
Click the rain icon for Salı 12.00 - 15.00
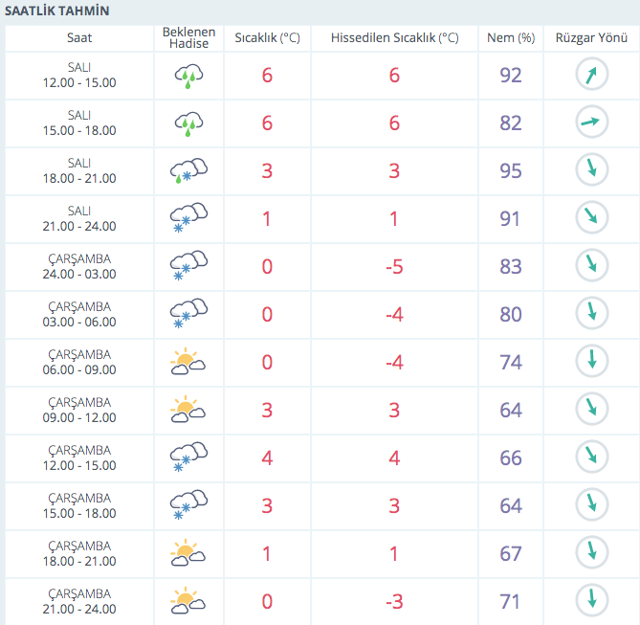(188, 75)
